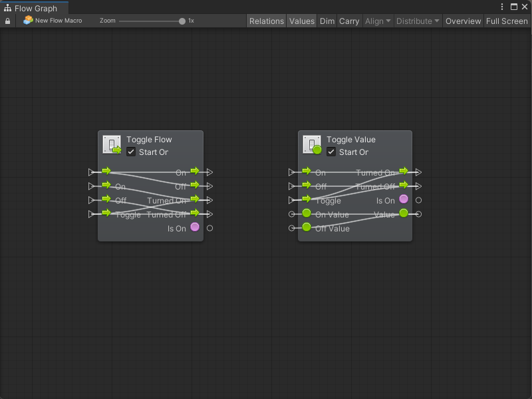
Task: Uncheck Start Or on the Toggle Flow node
Action: (131, 152)
